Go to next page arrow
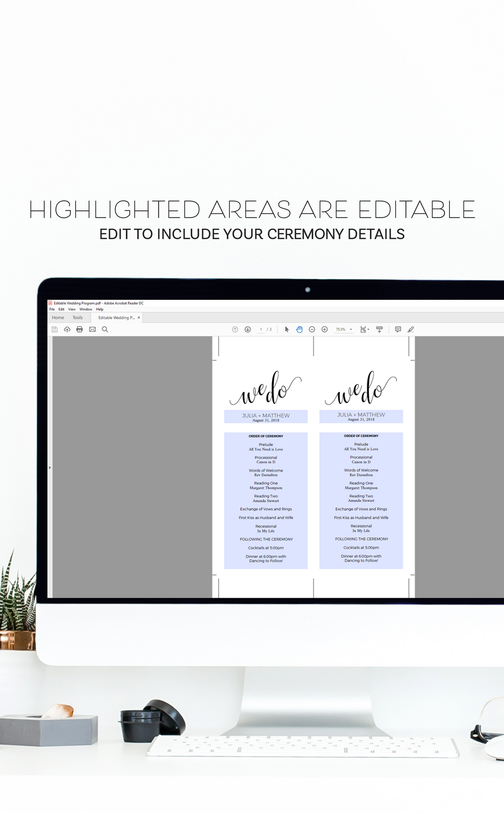The image size is (504, 813). tap(248, 330)
